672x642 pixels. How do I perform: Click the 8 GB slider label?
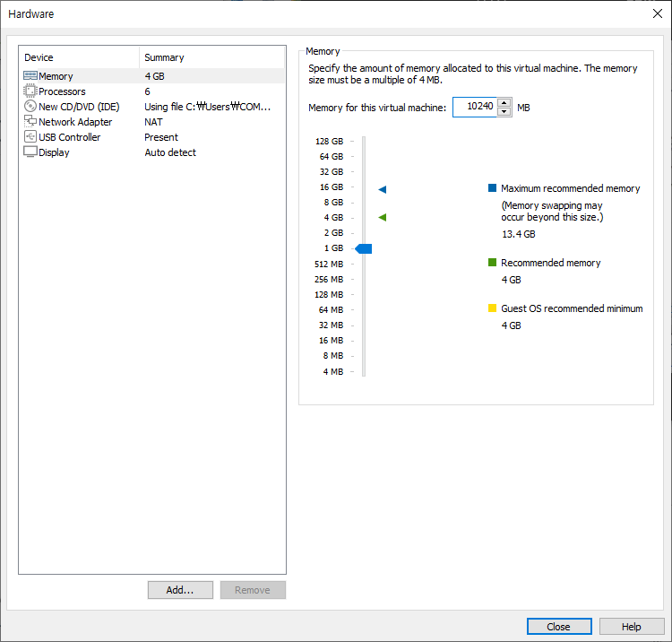tap(334, 202)
